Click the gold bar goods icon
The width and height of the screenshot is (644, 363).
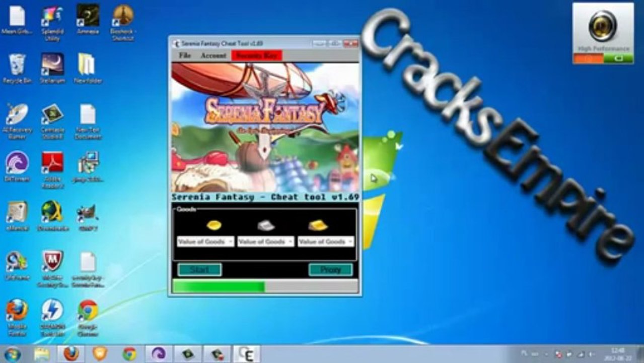pyautogui.click(x=318, y=225)
